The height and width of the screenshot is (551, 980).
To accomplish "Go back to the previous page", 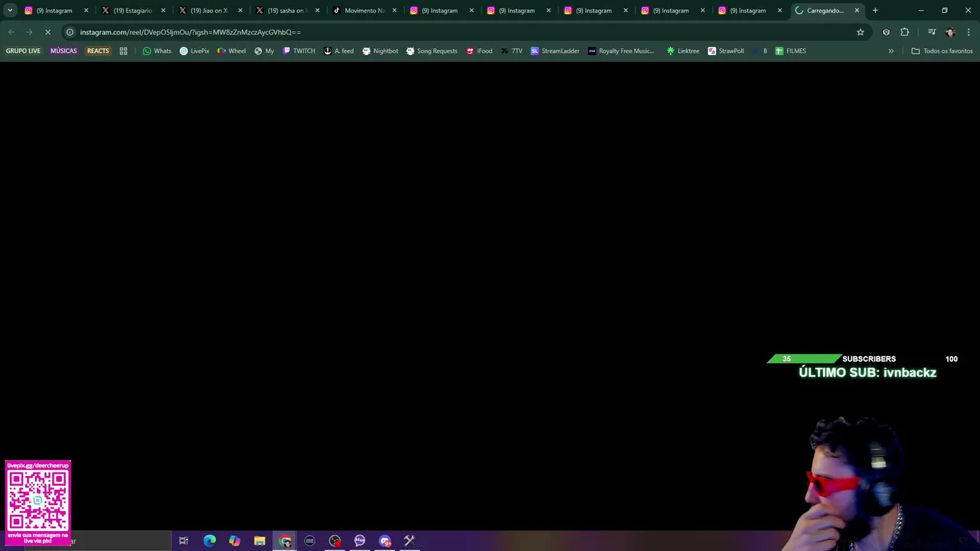I will click(x=11, y=32).
